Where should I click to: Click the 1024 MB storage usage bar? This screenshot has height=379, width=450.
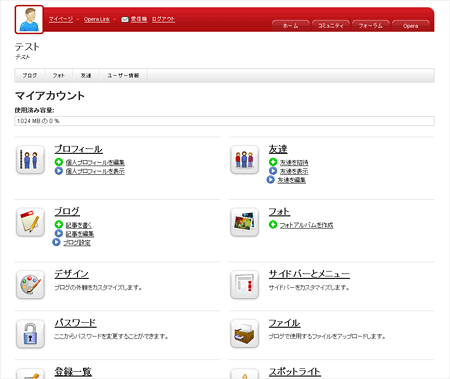[224, 121]
